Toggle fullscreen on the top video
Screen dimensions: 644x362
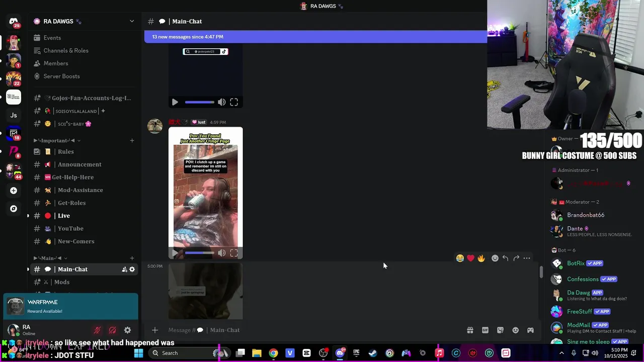tap(234, 102)
